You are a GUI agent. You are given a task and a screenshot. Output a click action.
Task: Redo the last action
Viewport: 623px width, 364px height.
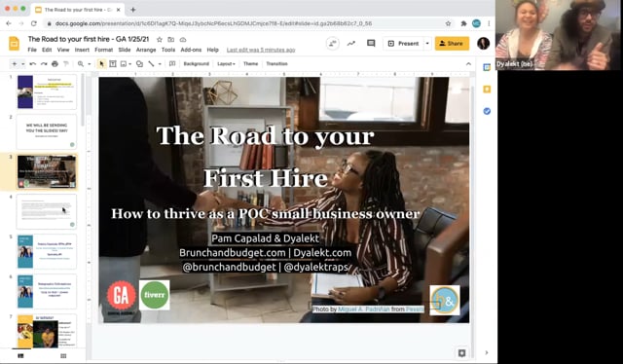(x=44, y=63)
